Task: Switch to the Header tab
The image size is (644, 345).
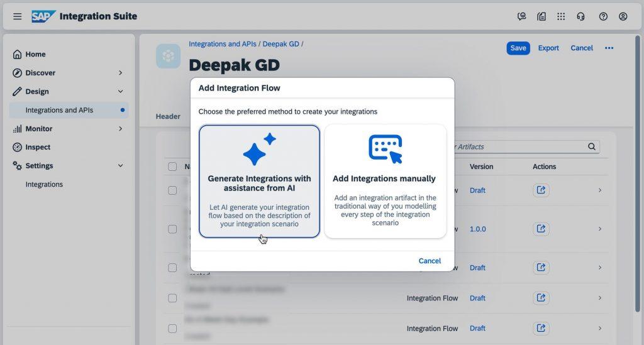Action: (168, 116)
